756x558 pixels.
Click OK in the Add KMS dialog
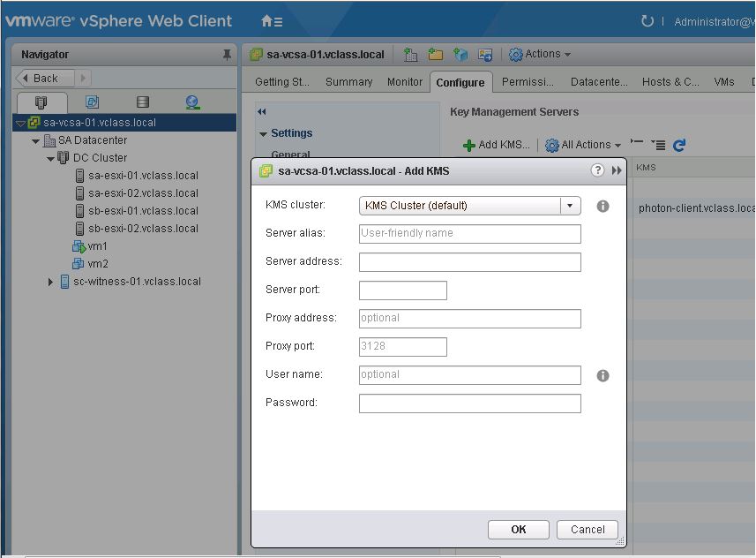click(x=519, y=530)
